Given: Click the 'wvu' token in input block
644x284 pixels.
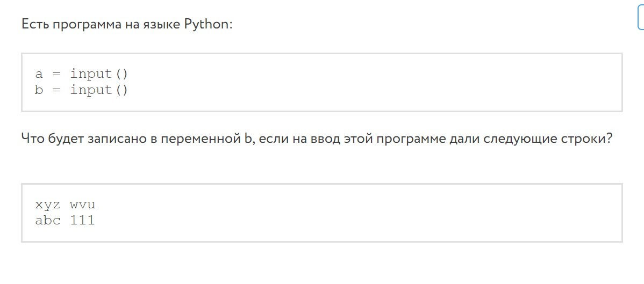Looking at the screenshot, I should point(83,205).
